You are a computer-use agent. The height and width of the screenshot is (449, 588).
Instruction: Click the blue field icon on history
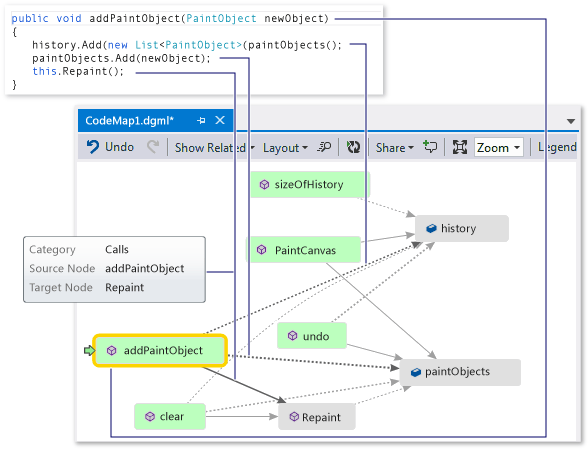point(431,228)
